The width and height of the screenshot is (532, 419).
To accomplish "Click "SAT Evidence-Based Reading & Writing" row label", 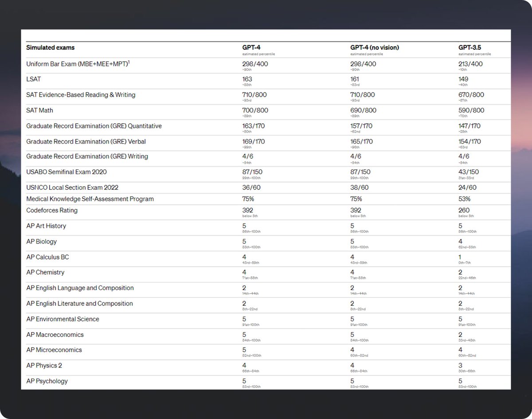I will 81,95.
